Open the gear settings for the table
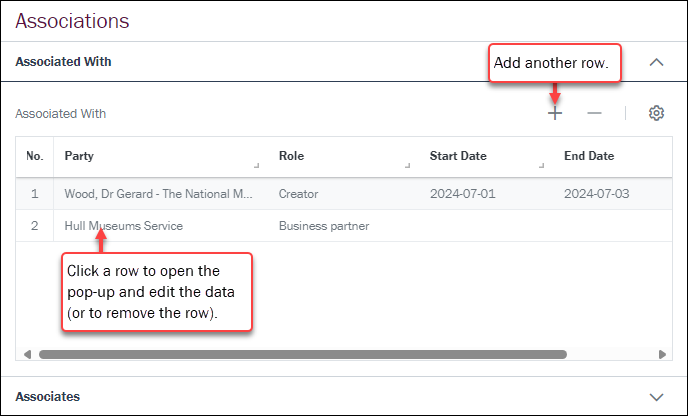 coord(656,114)
